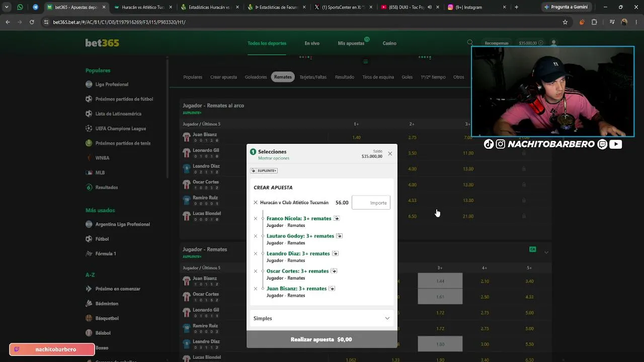Open Próximos partidos de fútbol link
Image resolution: width=644 pixels, height=362 pixels.
(124, 99)
